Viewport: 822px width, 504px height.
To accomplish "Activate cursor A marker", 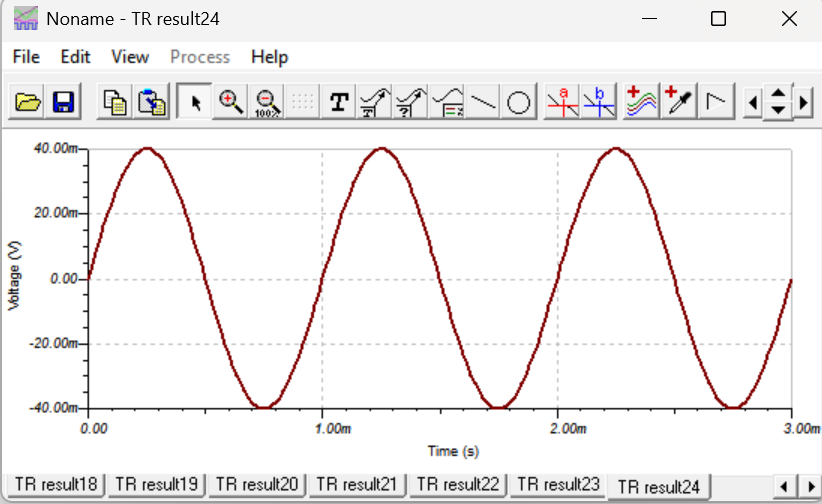I will [x=563, y=101].
